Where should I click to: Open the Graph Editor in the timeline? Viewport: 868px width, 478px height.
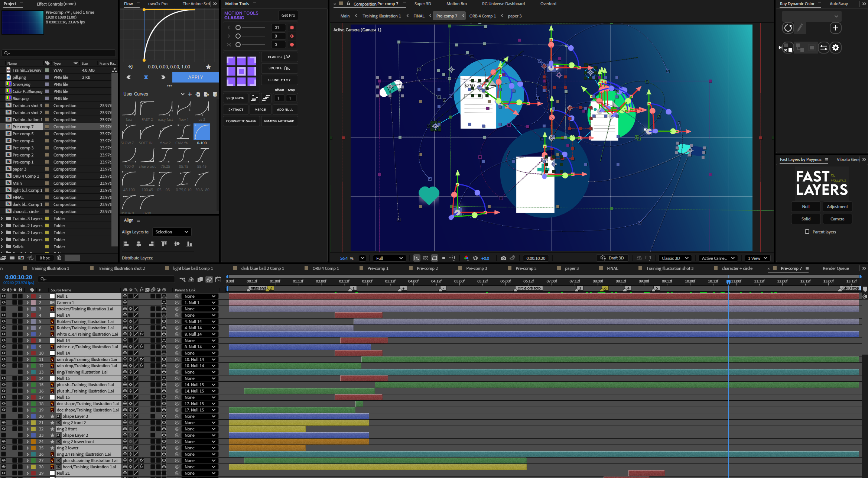(x=218, y=280)
